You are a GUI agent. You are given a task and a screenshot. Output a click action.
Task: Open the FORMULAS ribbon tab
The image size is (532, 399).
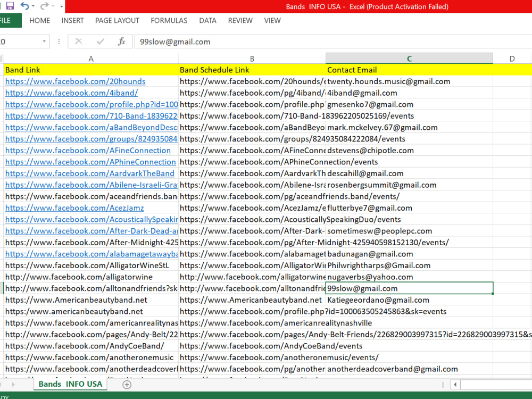tap(169, 20)
